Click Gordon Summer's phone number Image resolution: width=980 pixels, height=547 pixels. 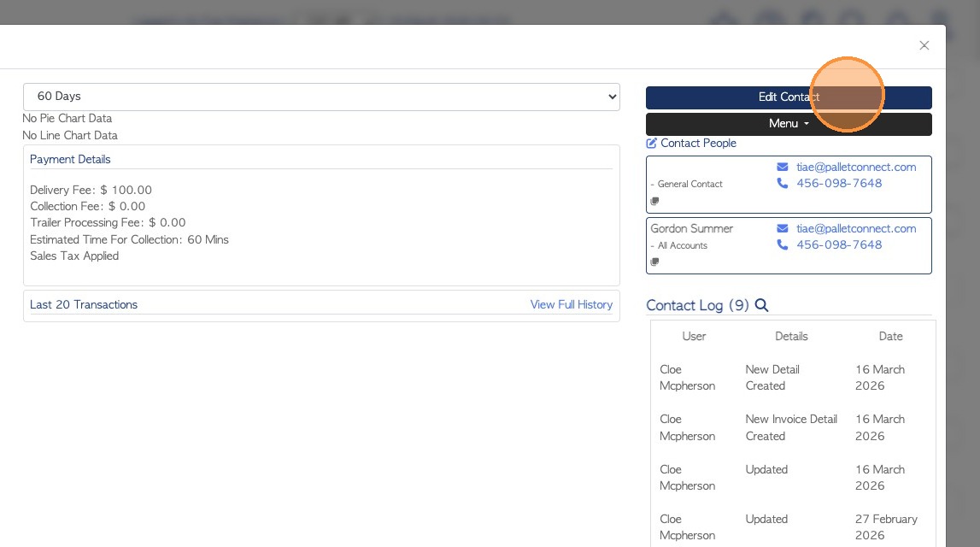(839, 245)
